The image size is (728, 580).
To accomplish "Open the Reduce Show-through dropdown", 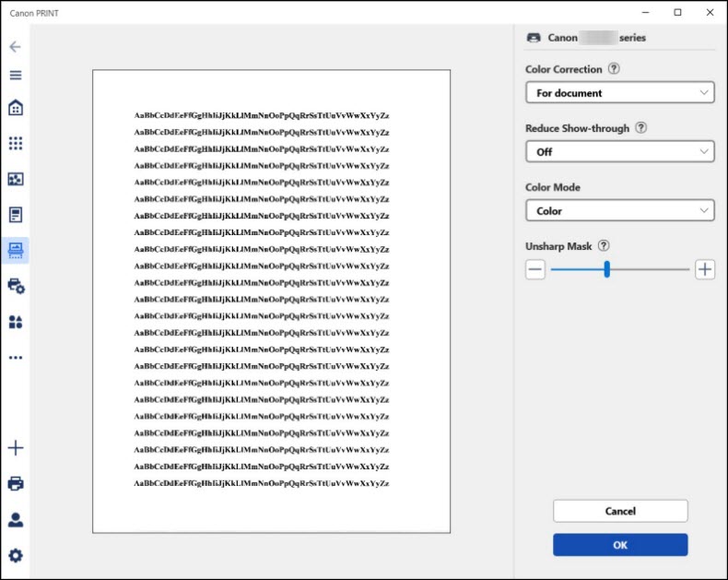I will [620, 151].
